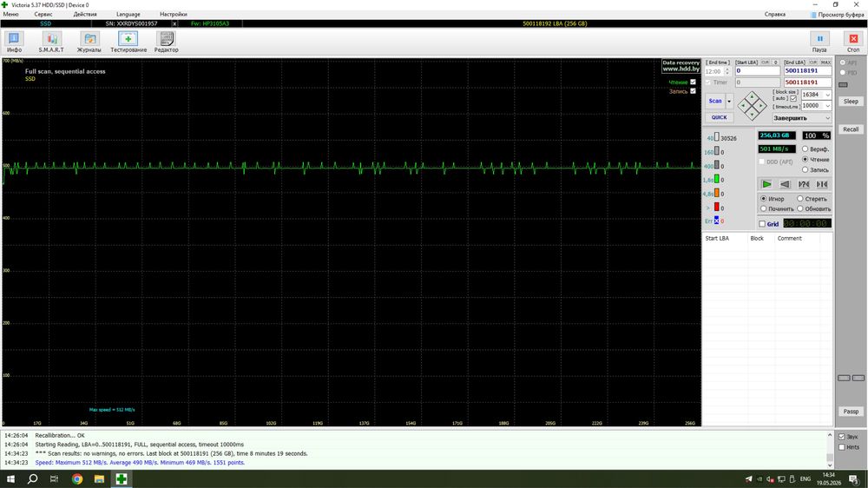
Task: Select the Починить radio option
Action: (763, 208)
